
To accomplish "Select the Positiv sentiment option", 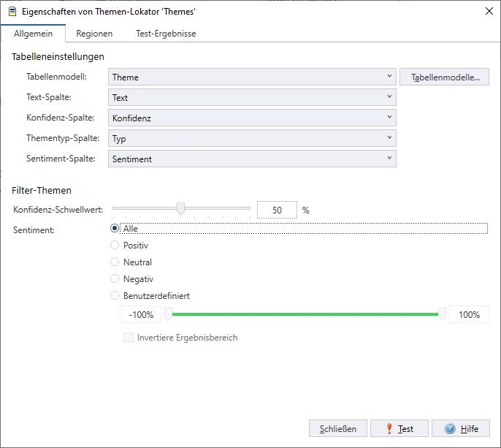I will (x=115, y=246).
